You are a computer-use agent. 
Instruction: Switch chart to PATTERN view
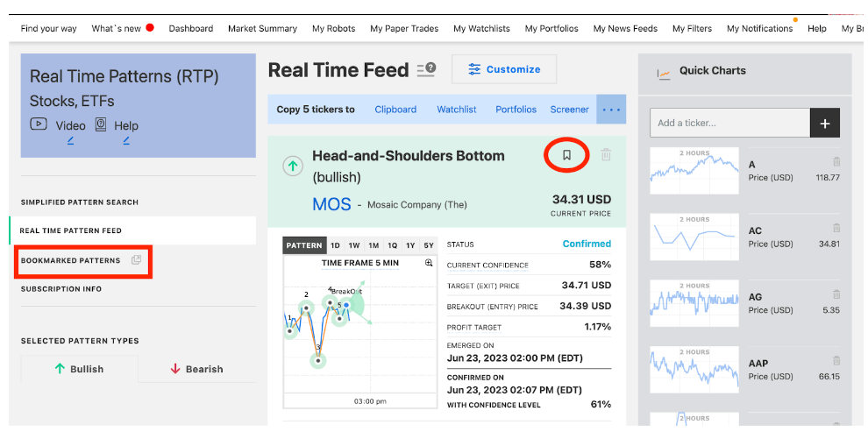[304, 245]
